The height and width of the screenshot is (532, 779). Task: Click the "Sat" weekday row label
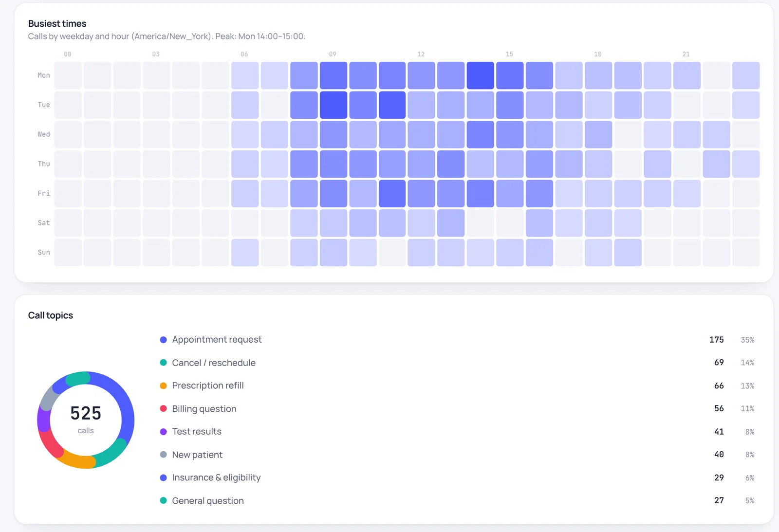44,223
